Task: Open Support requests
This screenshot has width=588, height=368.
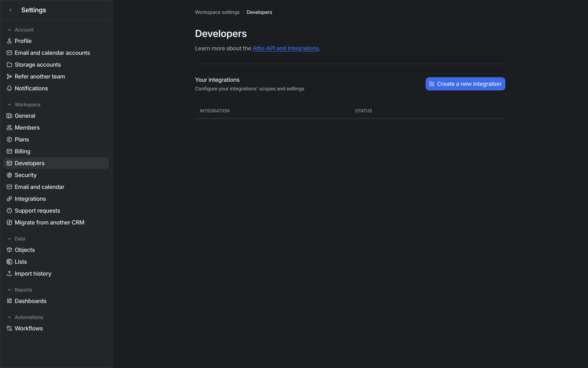Action: click(x=56, y=211)
